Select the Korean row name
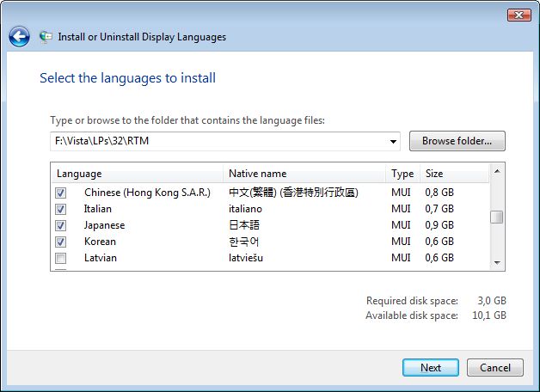 [100, 242]
